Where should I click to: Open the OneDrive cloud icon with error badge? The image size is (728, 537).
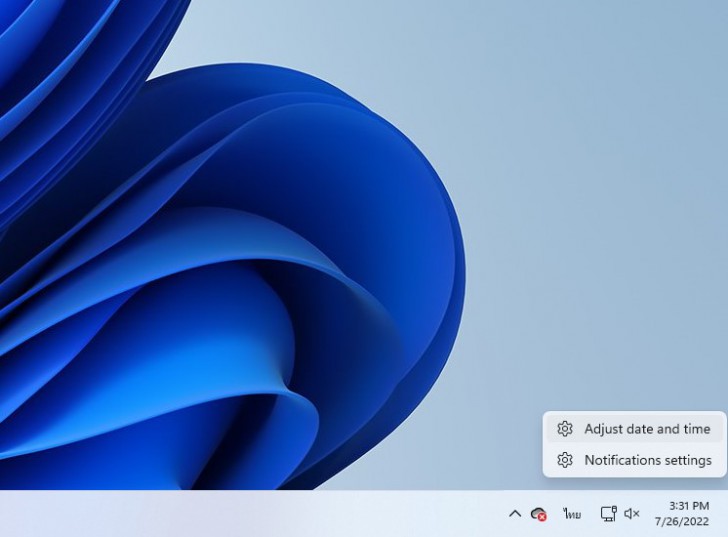(x=539, y=514)
